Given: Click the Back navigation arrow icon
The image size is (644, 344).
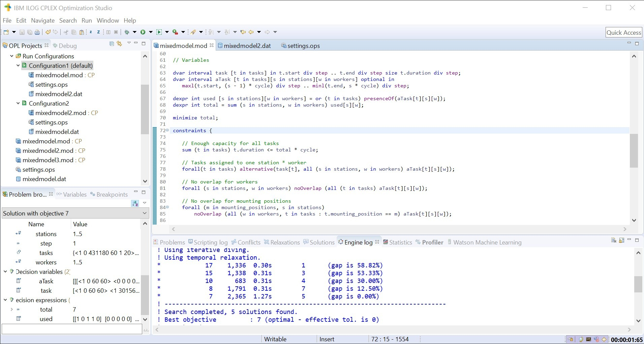Looking at the screenshot, I should coord(251,32).
